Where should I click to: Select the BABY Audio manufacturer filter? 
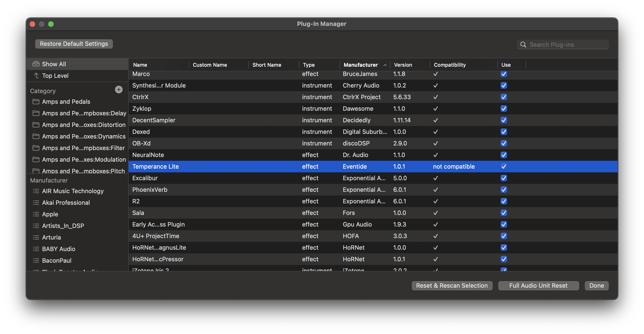coord(59,249)
